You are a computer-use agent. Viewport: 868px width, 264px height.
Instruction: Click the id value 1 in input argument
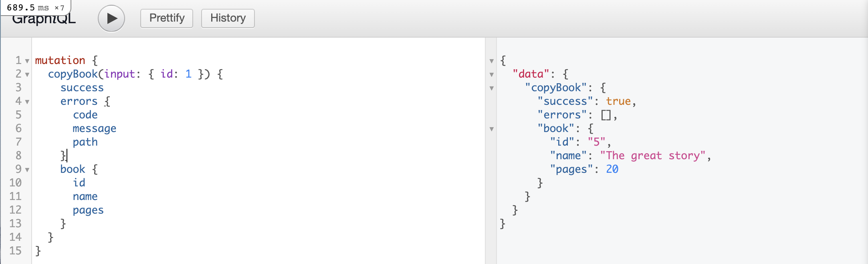click(x=188, y=74)
